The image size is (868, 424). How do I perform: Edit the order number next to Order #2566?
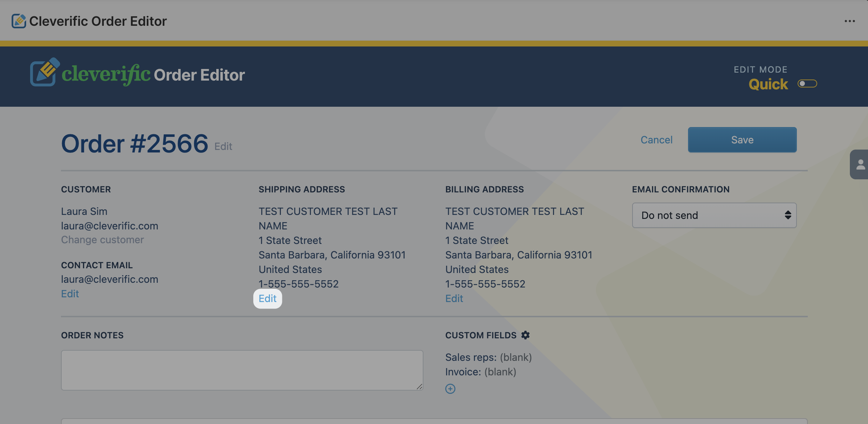coord(223,146)
